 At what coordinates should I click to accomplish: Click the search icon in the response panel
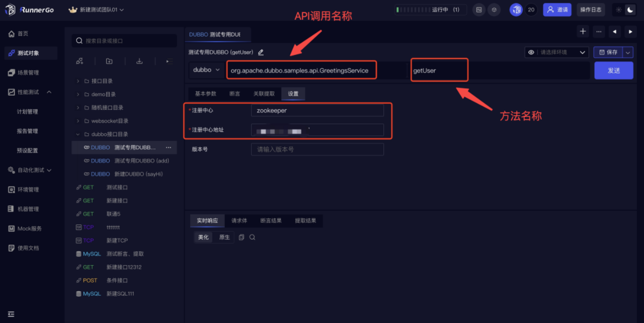[x=253, y=237]
